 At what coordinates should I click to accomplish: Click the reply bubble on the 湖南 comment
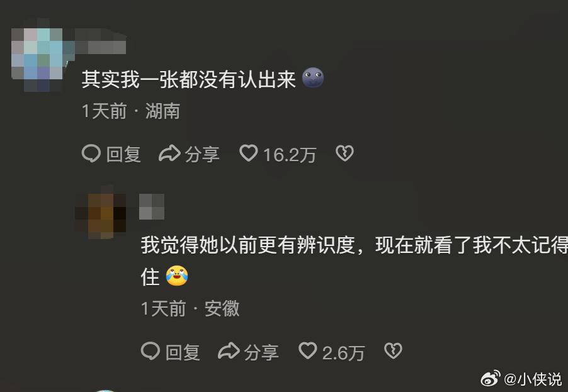(x=111, y=154)
